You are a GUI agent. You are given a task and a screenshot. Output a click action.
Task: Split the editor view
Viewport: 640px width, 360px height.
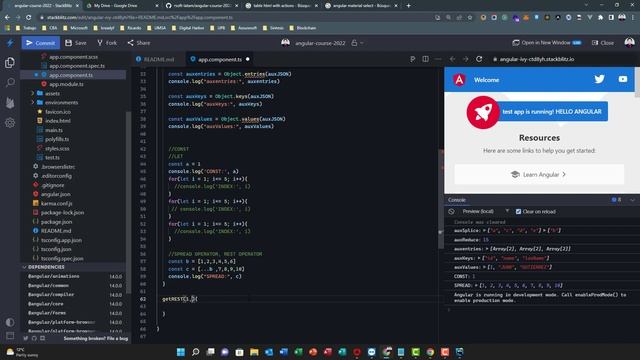(425, 59)
